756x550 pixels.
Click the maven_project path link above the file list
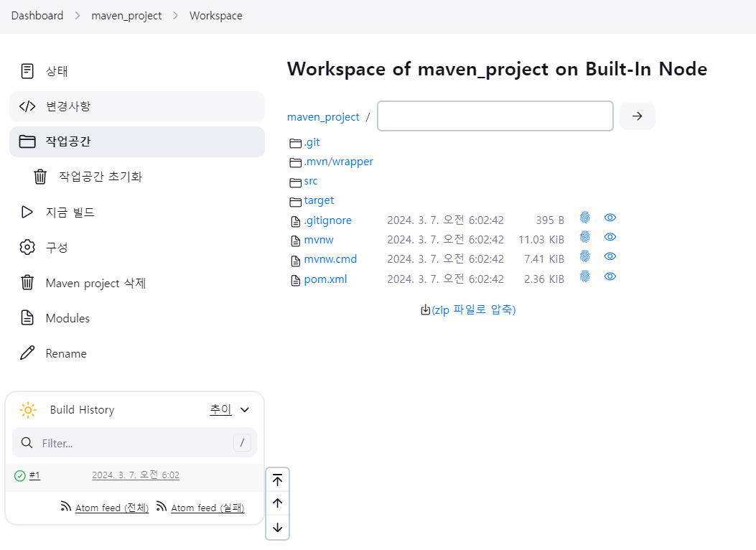point(323,117)
